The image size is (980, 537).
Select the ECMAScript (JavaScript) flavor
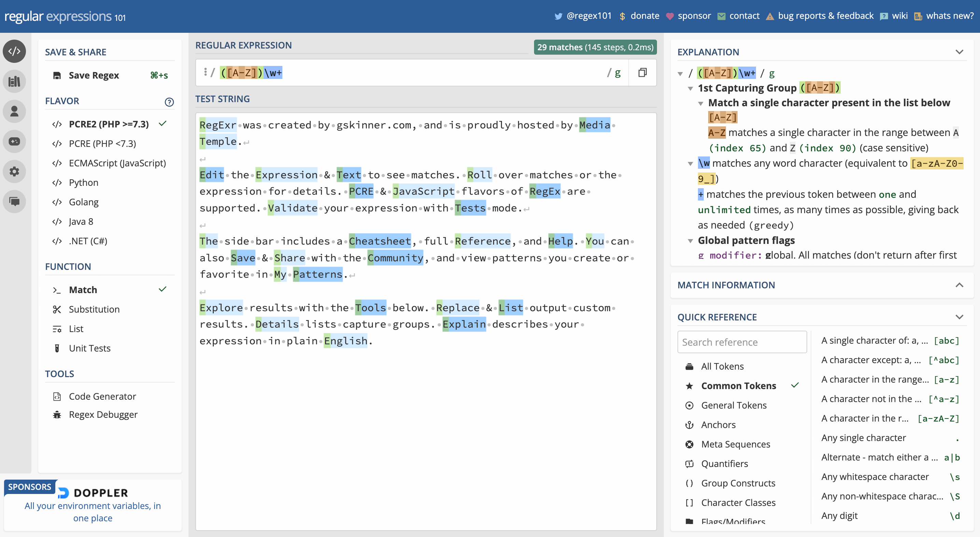pyautogui.click(x=117, y=163)
